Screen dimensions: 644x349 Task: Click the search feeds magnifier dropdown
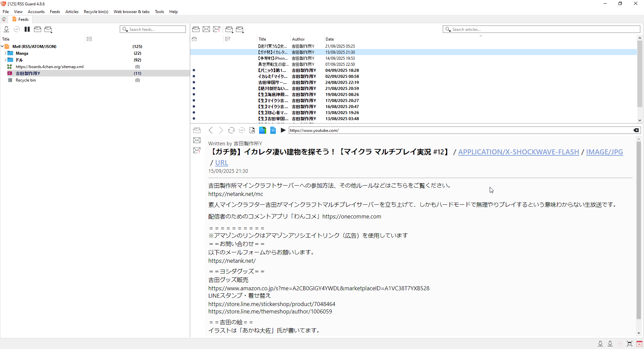click(x=125, y=30)
